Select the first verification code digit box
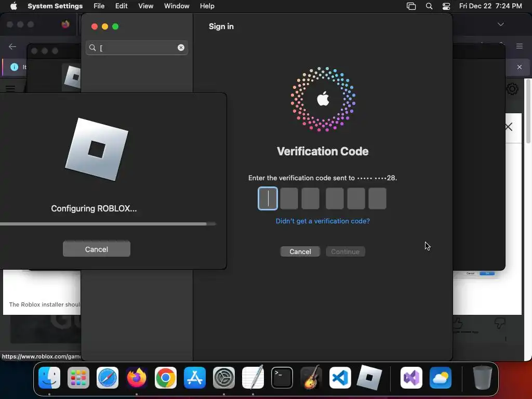532x399 pixels. [x=268, y=198]
